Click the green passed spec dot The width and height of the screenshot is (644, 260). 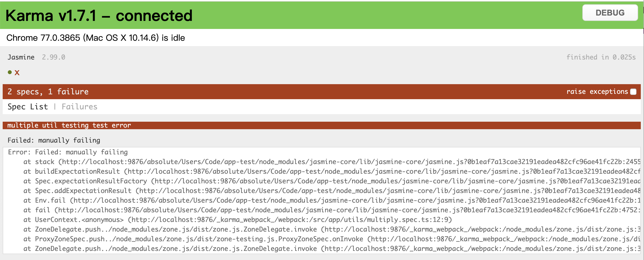[10, 72]
